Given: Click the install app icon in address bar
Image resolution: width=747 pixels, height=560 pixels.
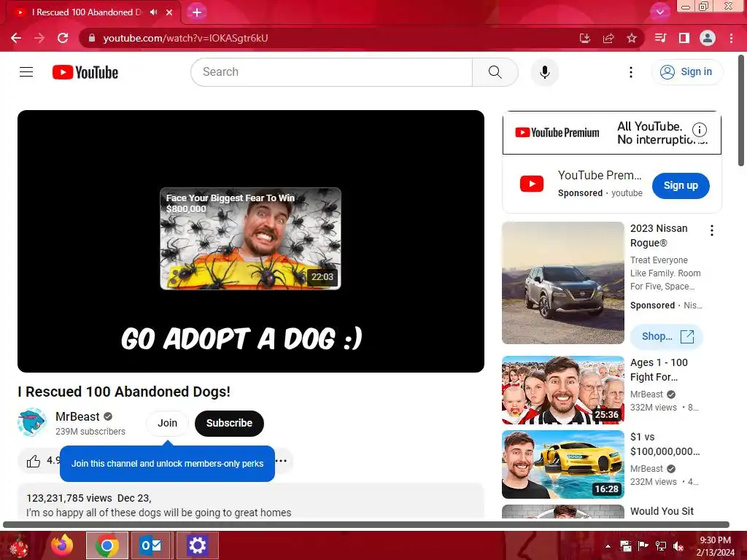Looking at the screenshot, I should coord(584,38).
